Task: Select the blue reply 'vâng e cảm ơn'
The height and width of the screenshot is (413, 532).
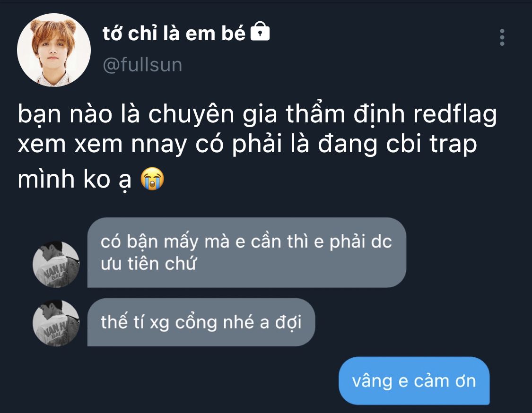Action: [414, 380]
